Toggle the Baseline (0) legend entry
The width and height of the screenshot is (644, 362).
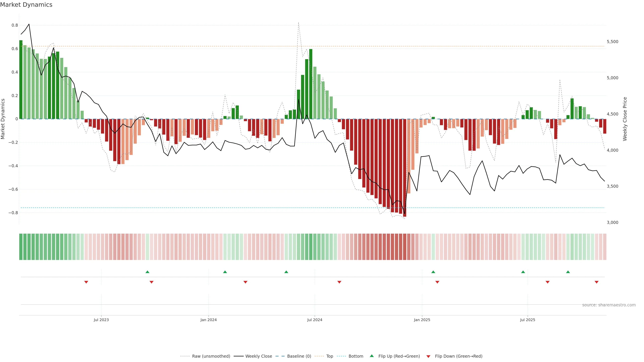coord(299,356)
